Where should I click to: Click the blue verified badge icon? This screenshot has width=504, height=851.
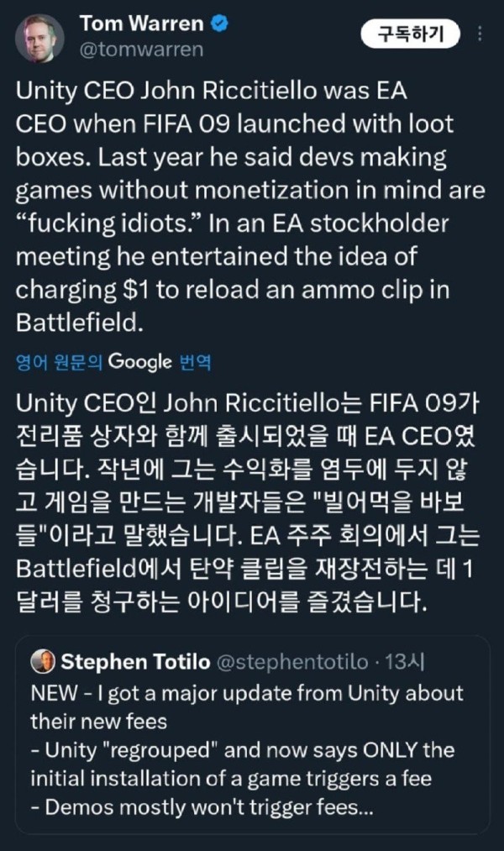tap(219, 25)
